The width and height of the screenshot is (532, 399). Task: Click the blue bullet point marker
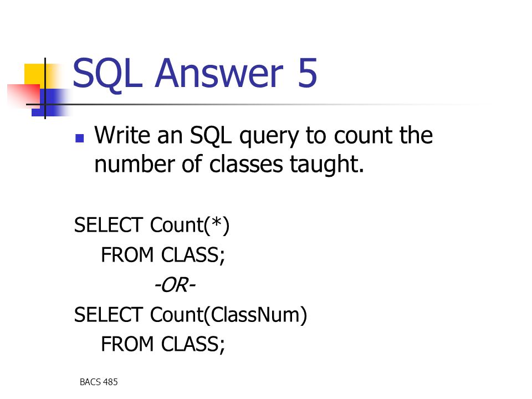80,138
